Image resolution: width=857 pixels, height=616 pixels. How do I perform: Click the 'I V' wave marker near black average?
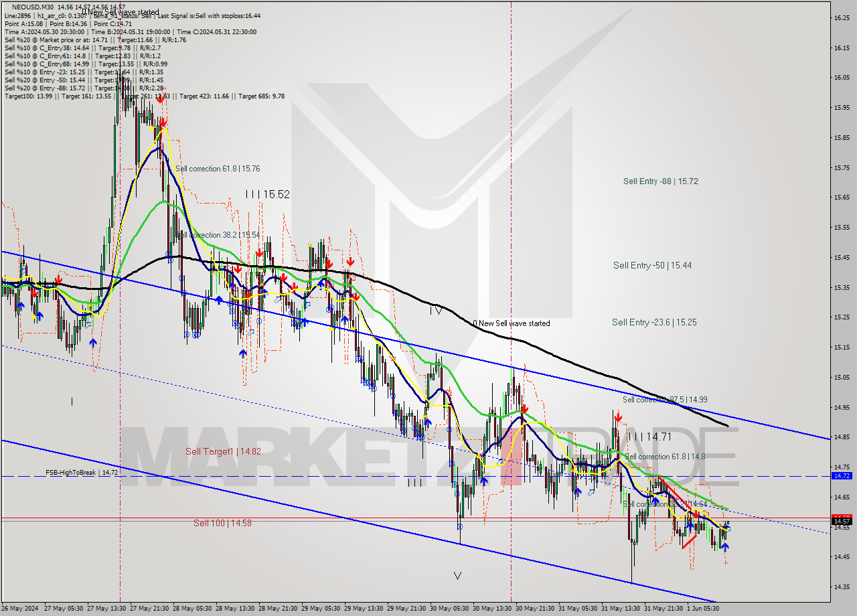[435, 311]
